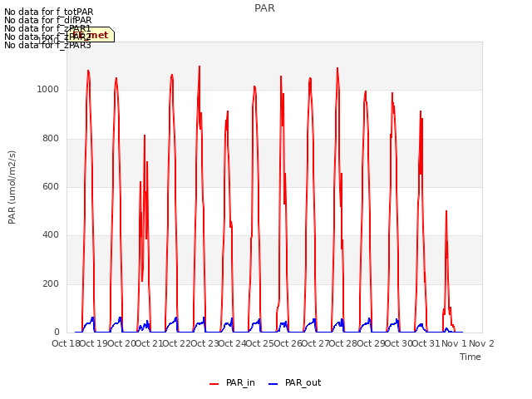The image size is (532, 399).
Task: Click the 1000 y-axis tick label
Action: 48,89
